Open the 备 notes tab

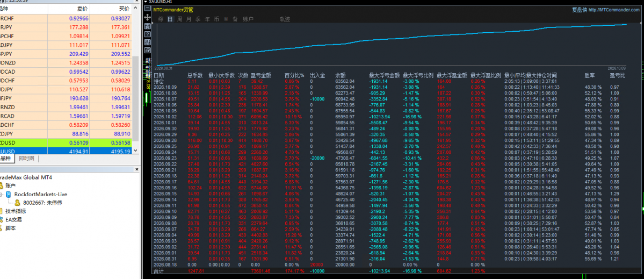(235, 19)
